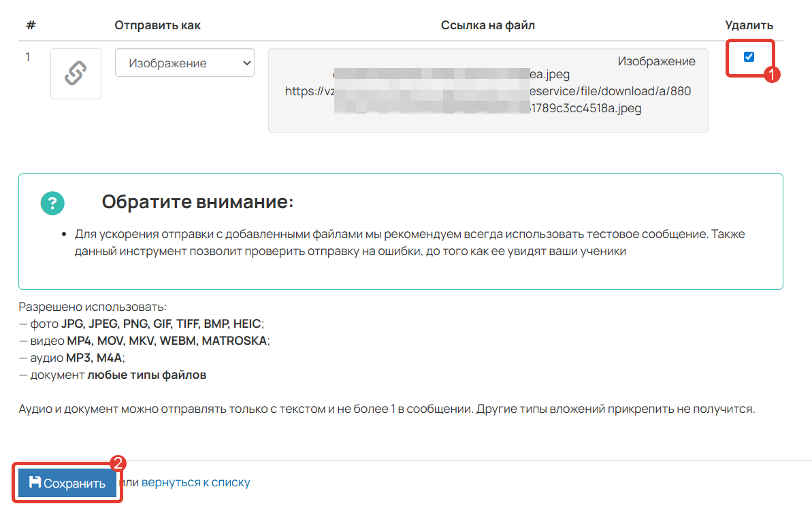
Task: Click the Изображение label inside the file box
Action: click(x=656, y=61)
